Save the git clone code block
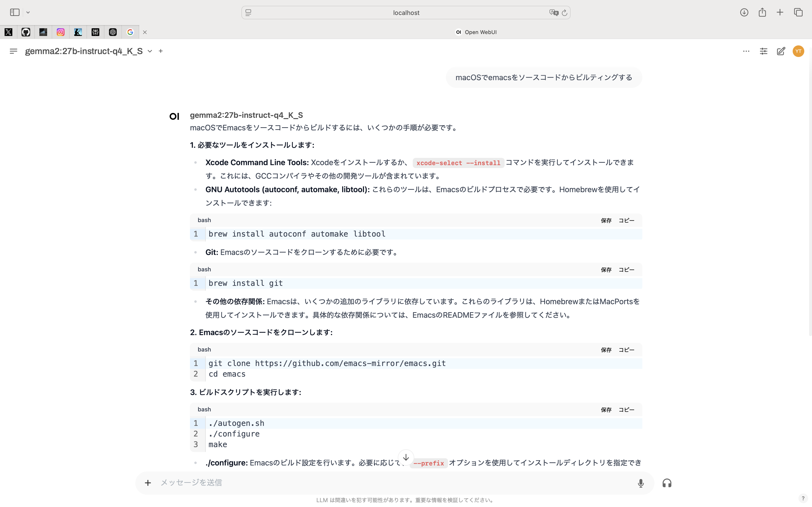812x507 pixels. (606, 350)
